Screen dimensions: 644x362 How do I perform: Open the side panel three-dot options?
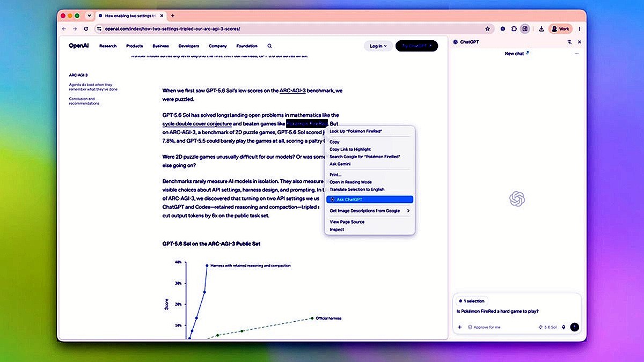pyautogui.click(x=577, y=54)
